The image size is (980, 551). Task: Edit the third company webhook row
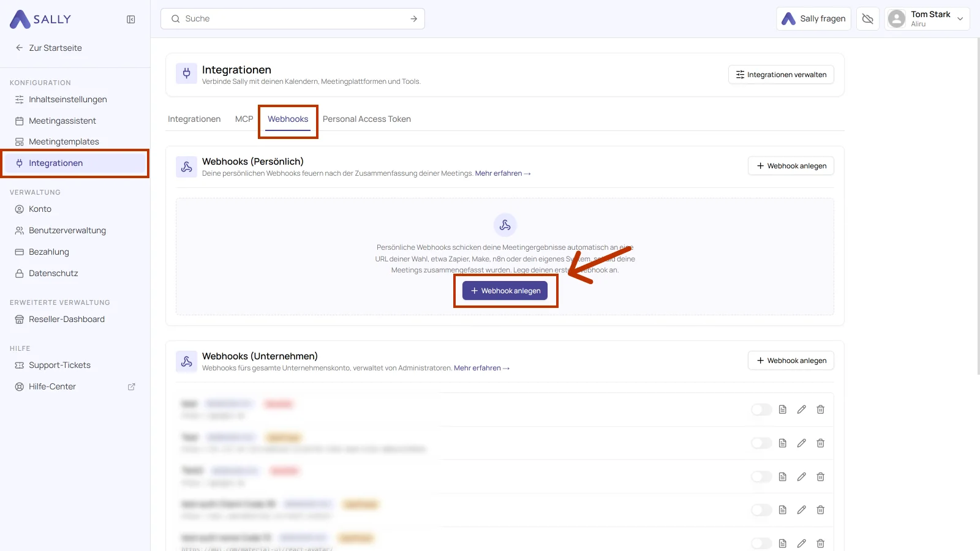pyautogui.click(x=801, y=477)
